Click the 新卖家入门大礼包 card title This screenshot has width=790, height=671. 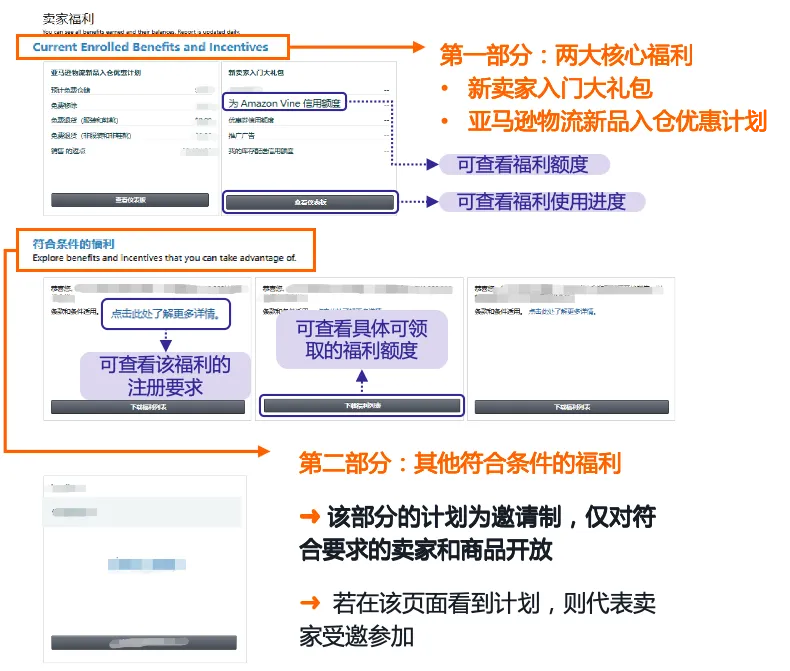[x=256, y=73]
